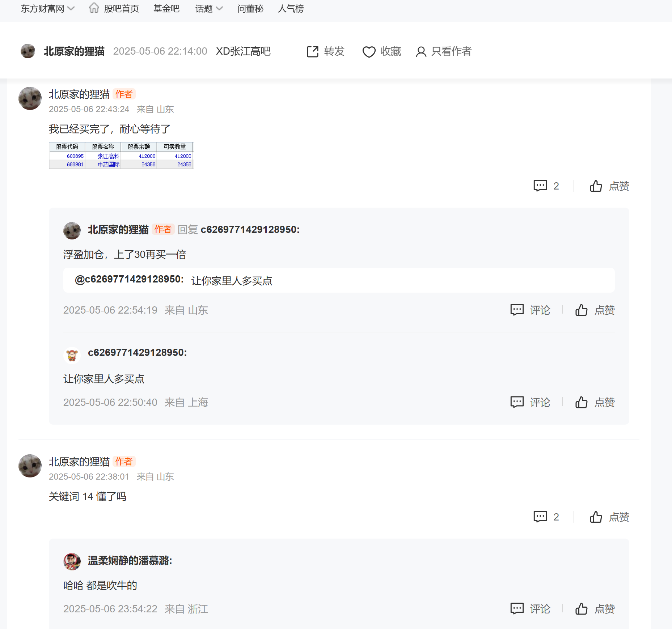Like the first post with thumbs-up icon
This screenshot has width=672, height=629.
[x=596, y=186]
